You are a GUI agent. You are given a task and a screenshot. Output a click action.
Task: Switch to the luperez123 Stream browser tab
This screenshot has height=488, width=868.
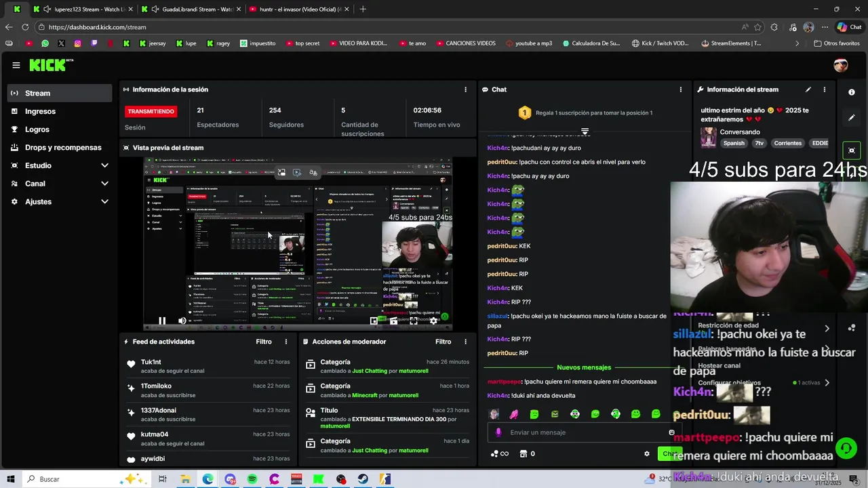(x=83, y=9)
